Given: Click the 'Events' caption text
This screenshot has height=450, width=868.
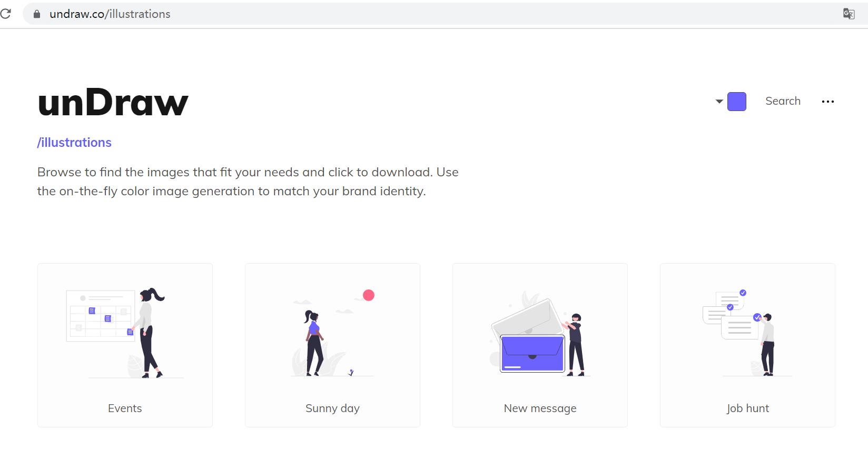Looking at the screenshot, I should (x=125, y=408).
